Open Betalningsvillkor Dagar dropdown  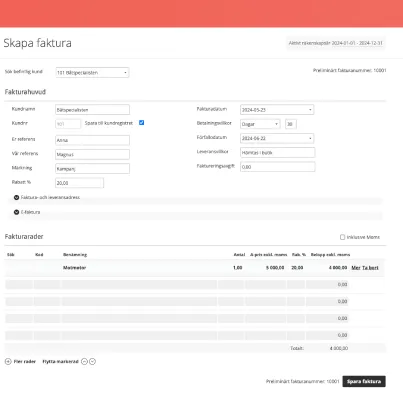coord(260,124)
